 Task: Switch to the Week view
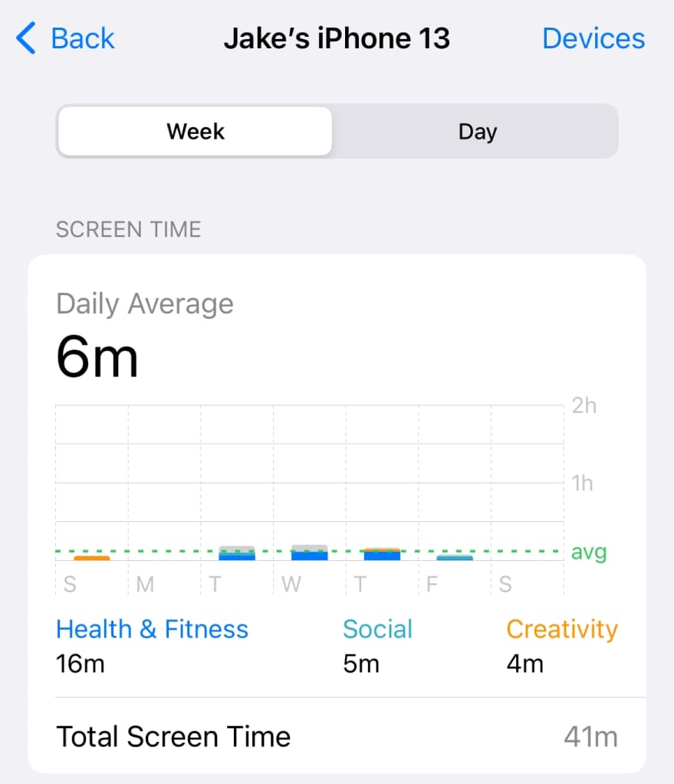pos(196,132)
